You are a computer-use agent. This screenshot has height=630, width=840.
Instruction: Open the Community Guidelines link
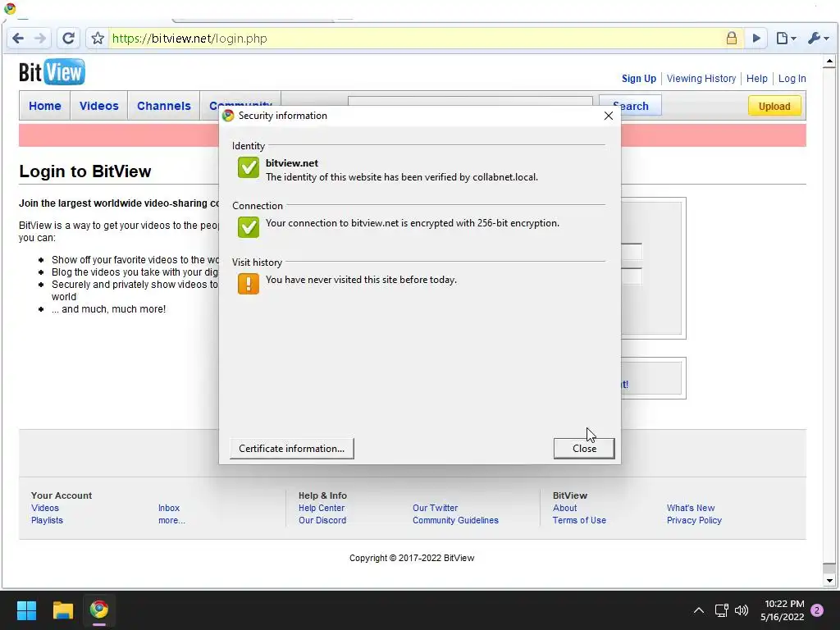[455, 520]
